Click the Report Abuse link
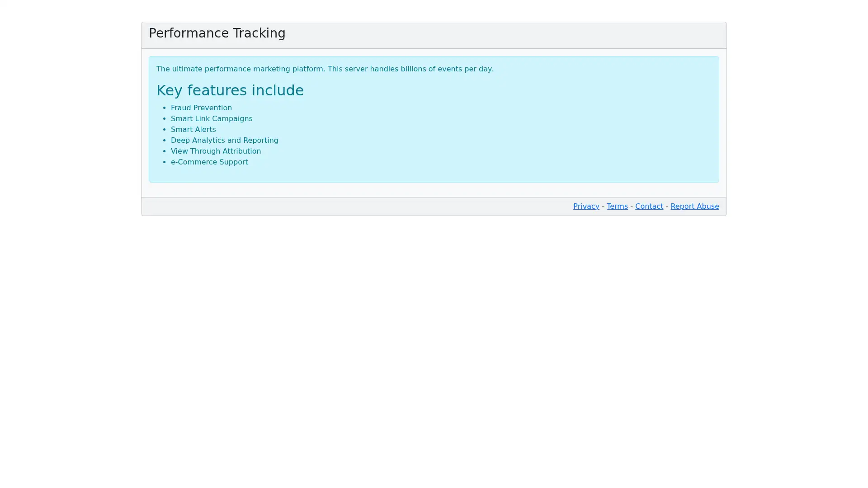Viewport: 868px width, 488px height. click(x=694, y=206)
